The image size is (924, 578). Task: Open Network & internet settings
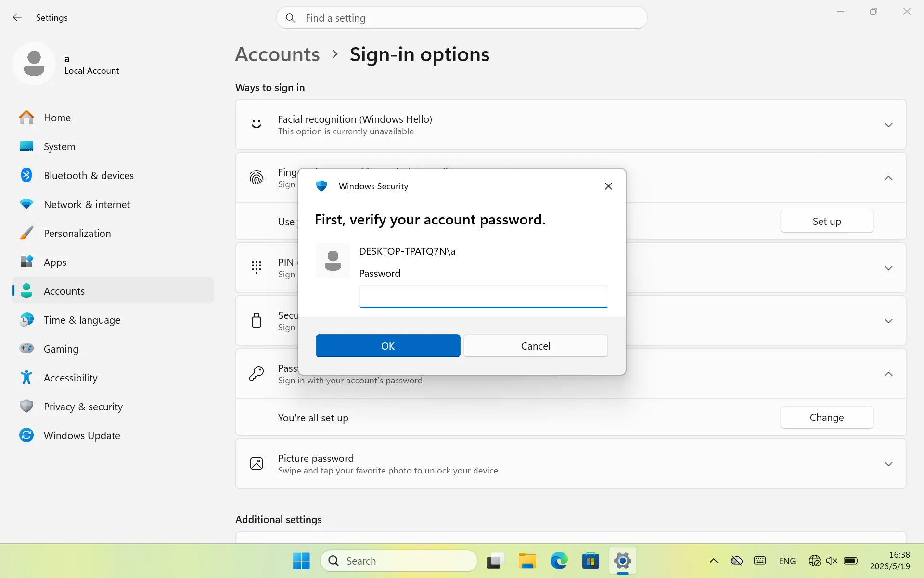(113, 204)
